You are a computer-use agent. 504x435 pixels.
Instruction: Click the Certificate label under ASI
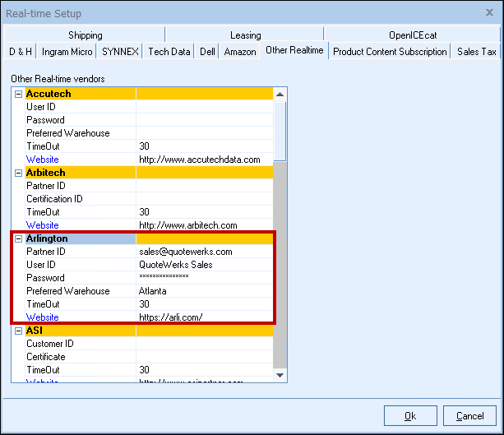46,357
